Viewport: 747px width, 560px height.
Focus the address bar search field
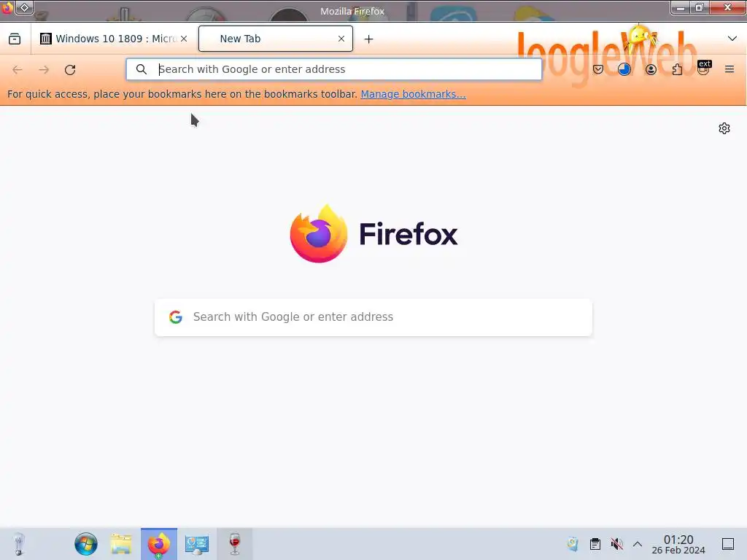(x=334, y=69)
